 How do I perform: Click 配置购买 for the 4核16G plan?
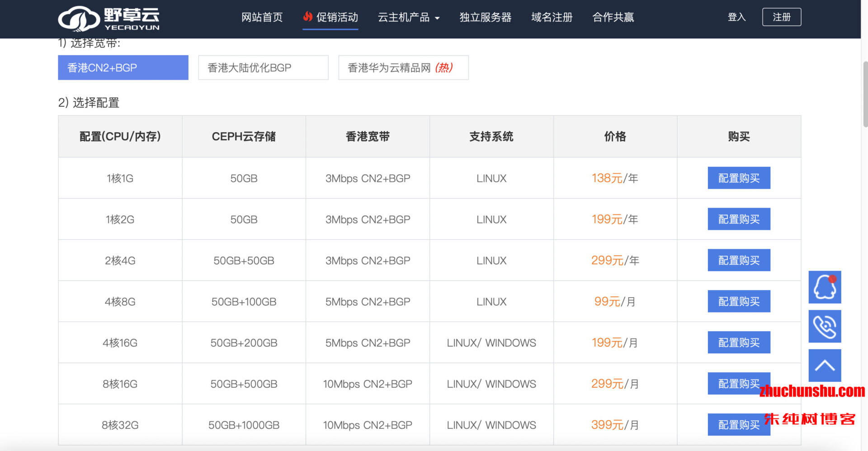pyautogui.click(x=739, y=343)
